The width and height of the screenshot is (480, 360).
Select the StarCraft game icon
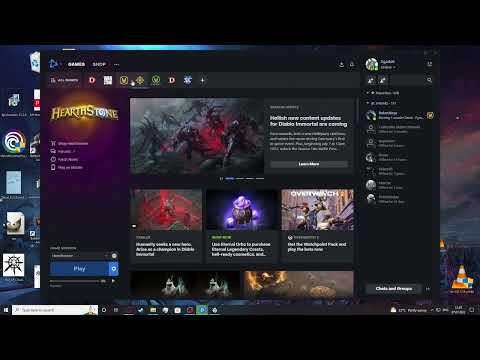click(x=188, y=80)
